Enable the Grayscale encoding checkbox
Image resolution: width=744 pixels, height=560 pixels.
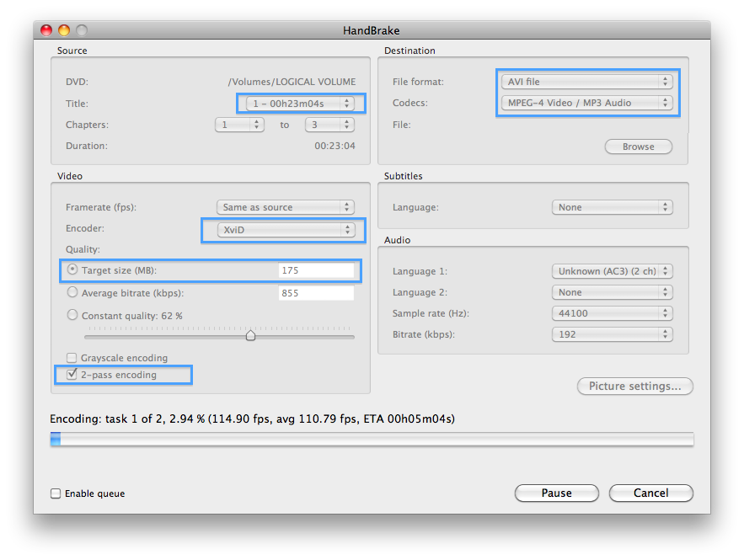point(72,358)
